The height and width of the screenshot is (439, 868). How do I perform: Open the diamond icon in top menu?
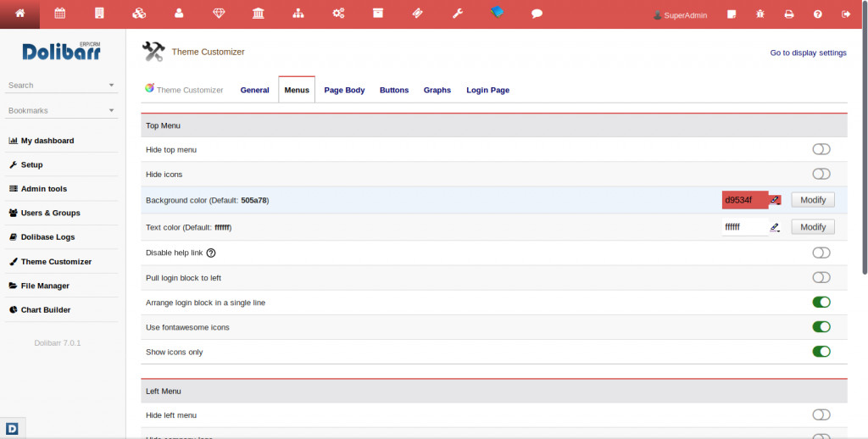(219, 14)
